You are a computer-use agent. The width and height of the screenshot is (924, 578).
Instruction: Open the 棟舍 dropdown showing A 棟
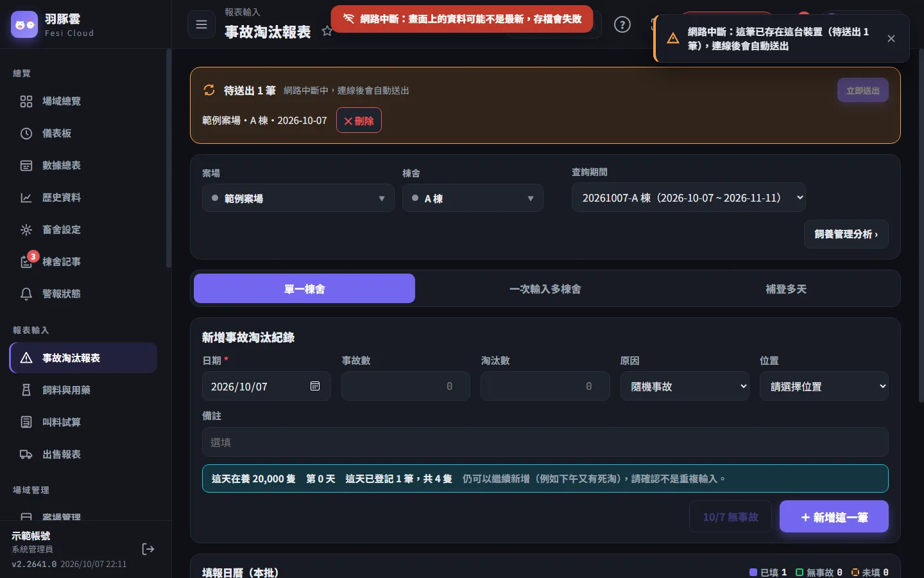tap(473, 198)
